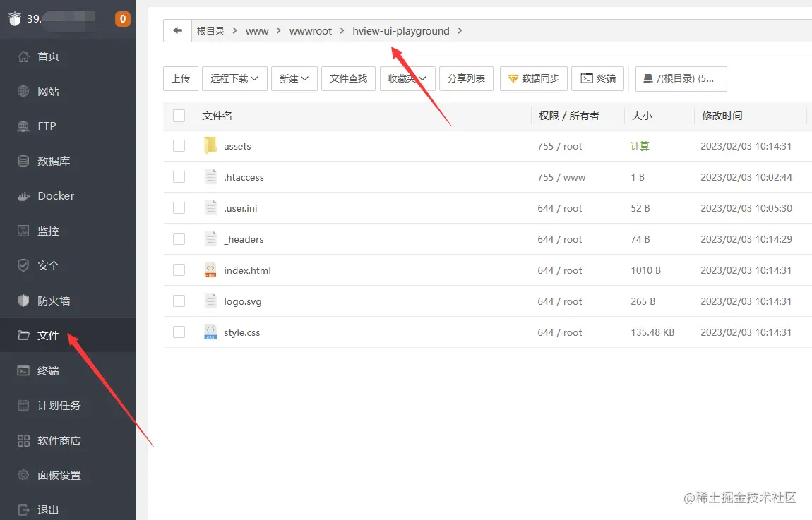The image size is (812, 520).
Task: Open 网站 in the sidebar menu
Action: [x=68, y=91]
